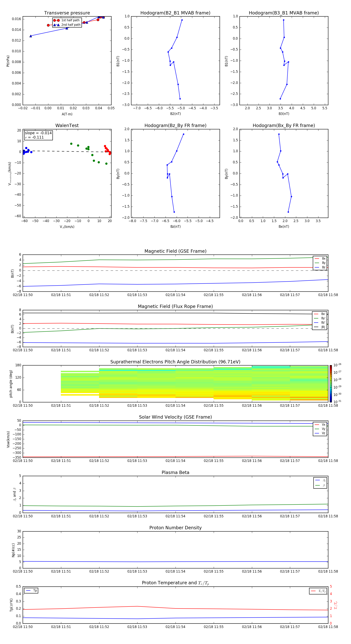Click the Suprathermal Electrons Pitch Angle title

click(175, 362)
